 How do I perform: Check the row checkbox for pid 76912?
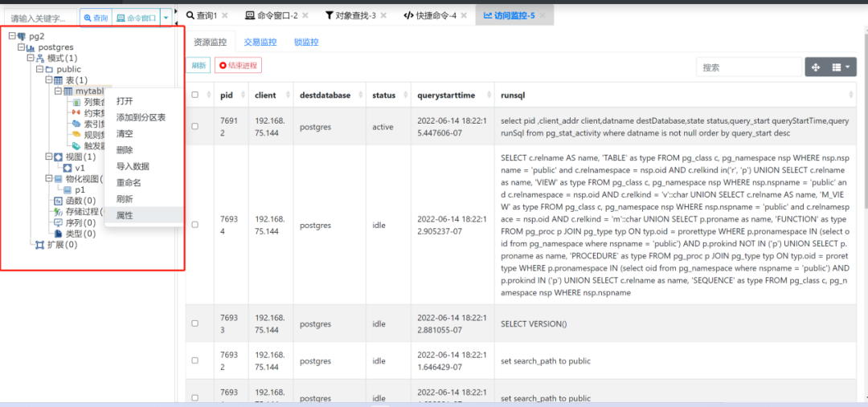(x=194, y=127)
